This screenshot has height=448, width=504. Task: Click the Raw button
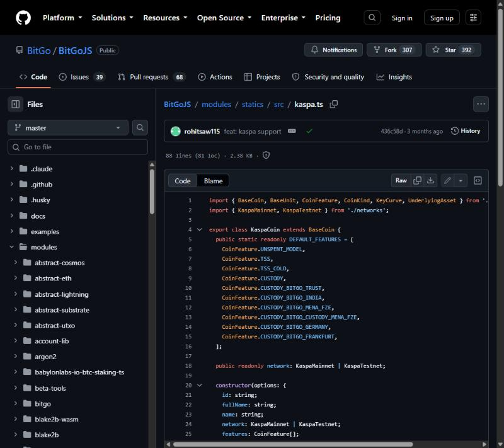[401, 181]
